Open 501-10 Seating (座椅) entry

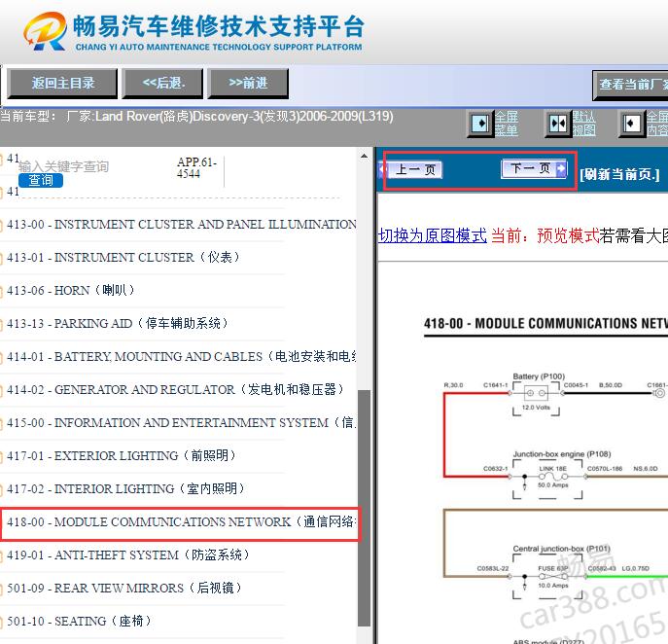[79, 621]
